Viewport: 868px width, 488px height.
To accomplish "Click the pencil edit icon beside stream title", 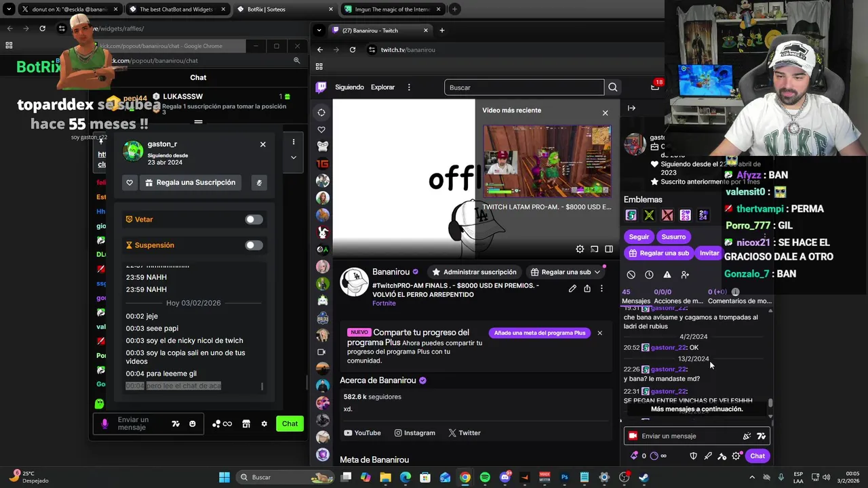I will 572,289.
